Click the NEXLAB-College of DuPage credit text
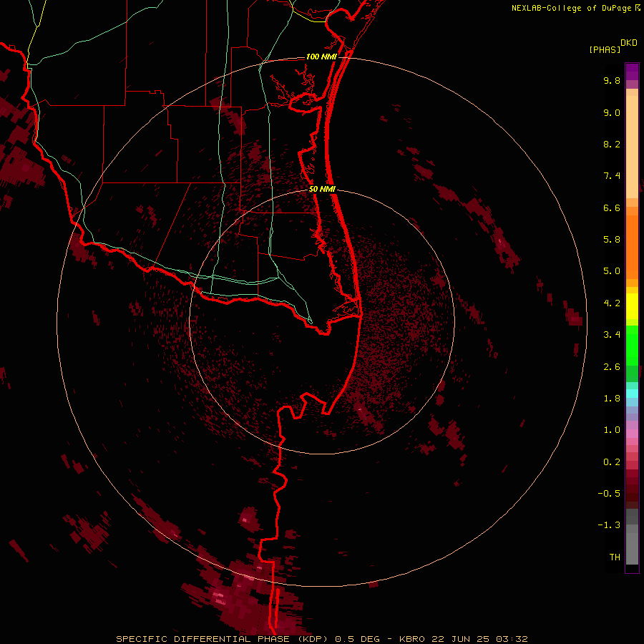This screenshot has height=644, width=644. 572,8
